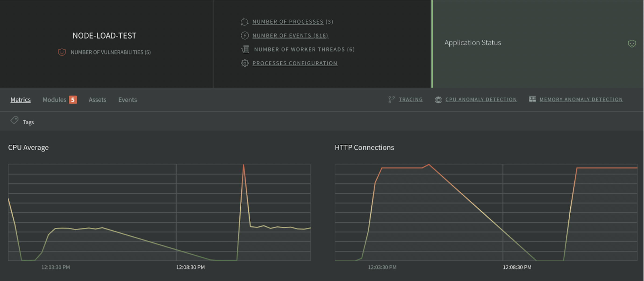644x281 pixels.
Task: Click the CPU Average chart spike peak
Action: tap(243, 165)
